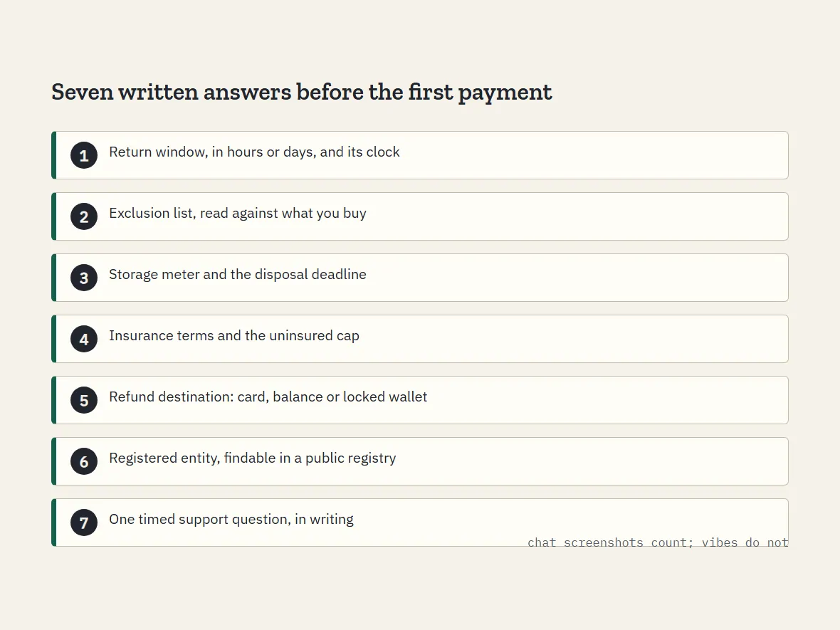
Task: Click green accent bar of Insurance terms card
Action: pos(53,339)
